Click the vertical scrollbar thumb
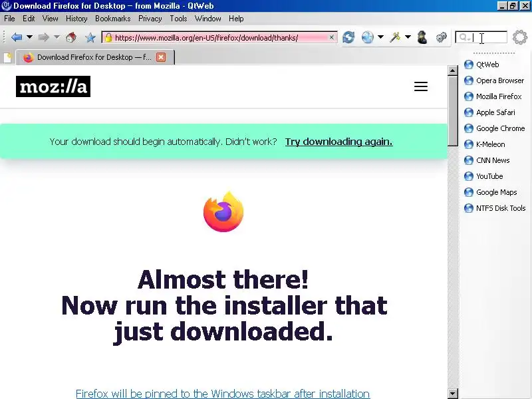This screenshot has width=532, height=399. tap(453, 111)
